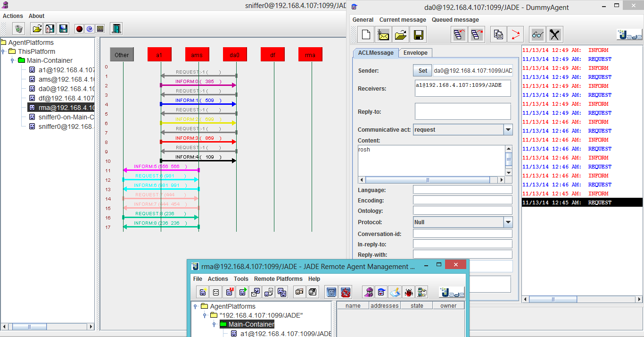Screen dimensions: 644x337
Task: Click the blue spiral do-not-sniff icon
Action: coord(90,29)
